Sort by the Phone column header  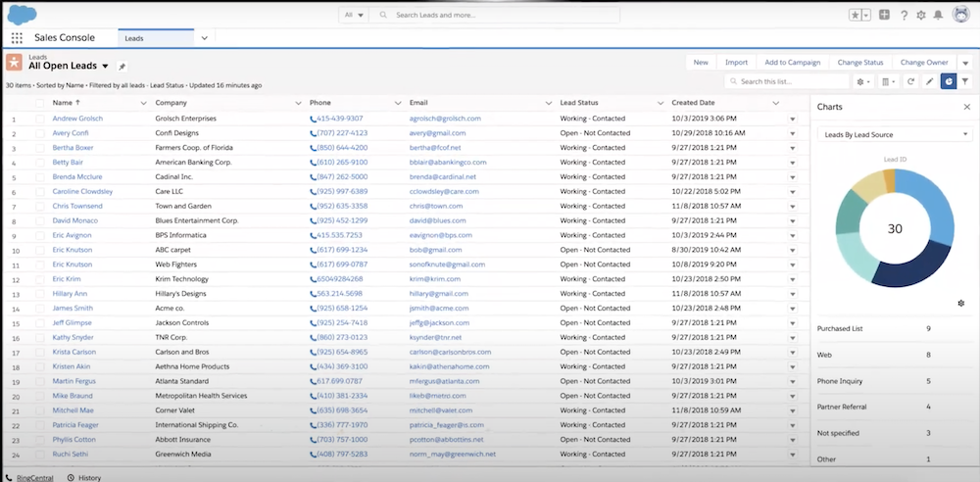point(320,103)
